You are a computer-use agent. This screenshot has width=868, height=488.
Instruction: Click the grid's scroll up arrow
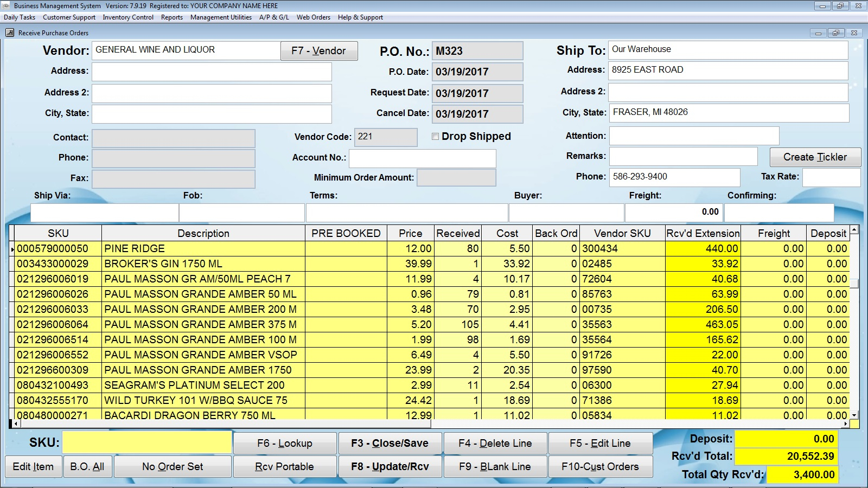854,230
